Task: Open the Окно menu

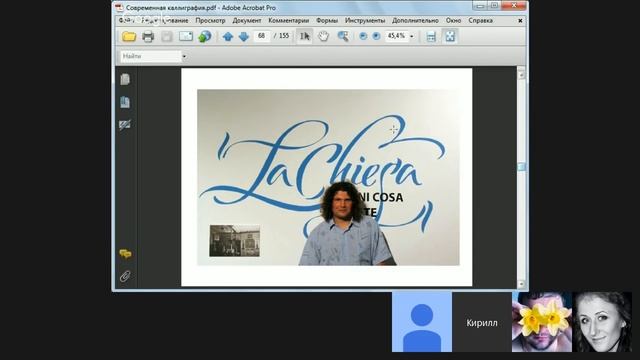Action: coord(453,20)
